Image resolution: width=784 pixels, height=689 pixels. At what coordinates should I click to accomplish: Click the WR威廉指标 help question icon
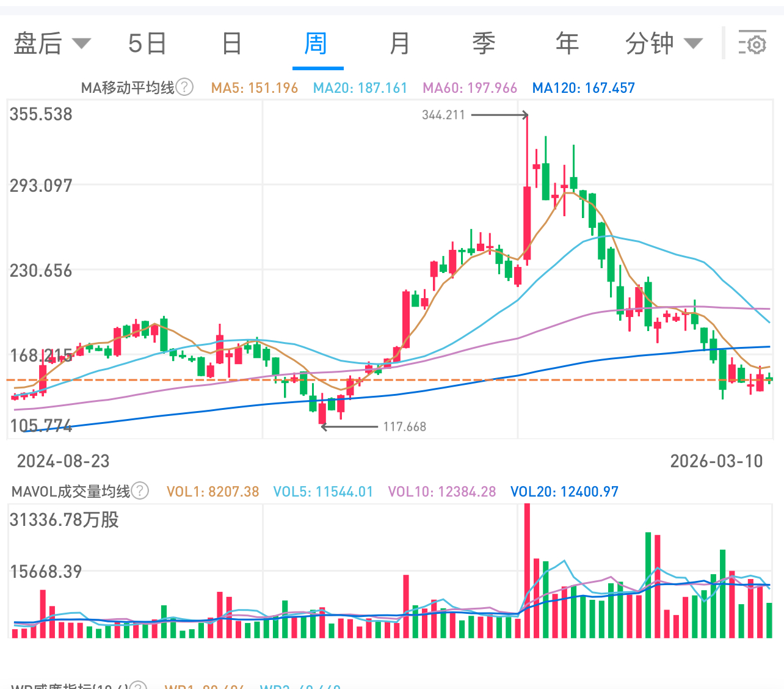[x=139, y=685]
